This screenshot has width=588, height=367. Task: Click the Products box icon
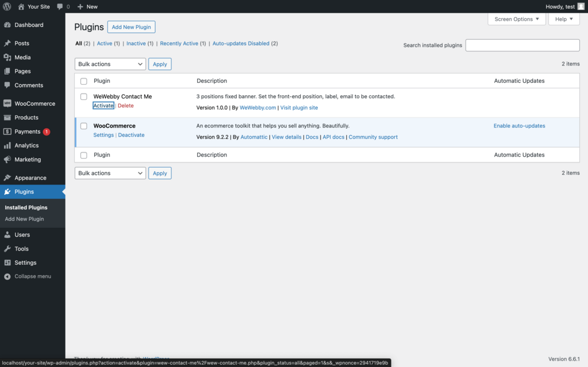7,117
